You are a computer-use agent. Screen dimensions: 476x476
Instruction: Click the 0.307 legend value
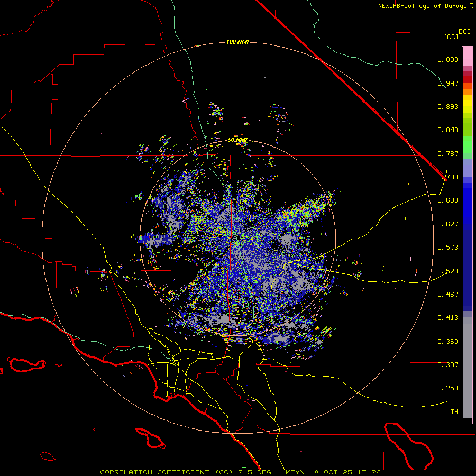pos(448,365)
